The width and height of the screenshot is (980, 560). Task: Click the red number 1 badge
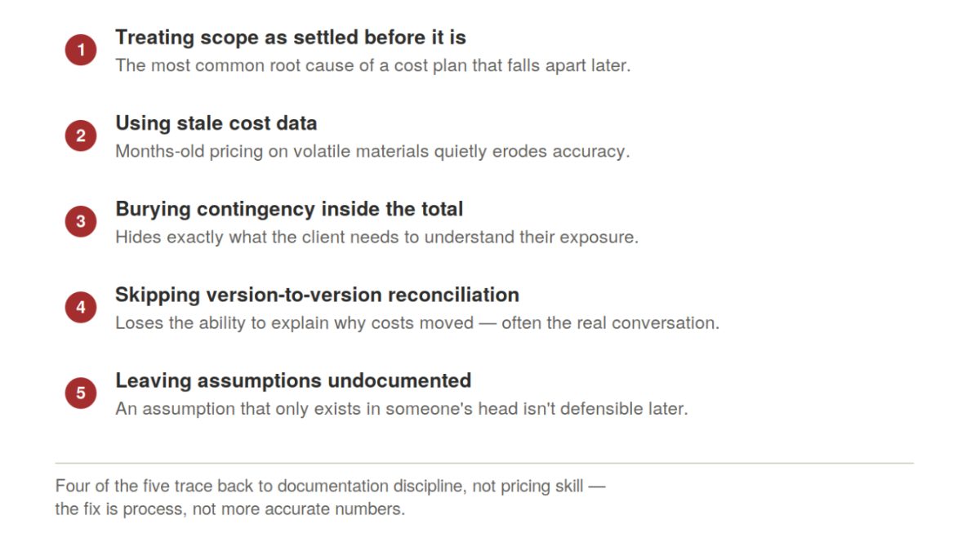[x=81, y=51]
